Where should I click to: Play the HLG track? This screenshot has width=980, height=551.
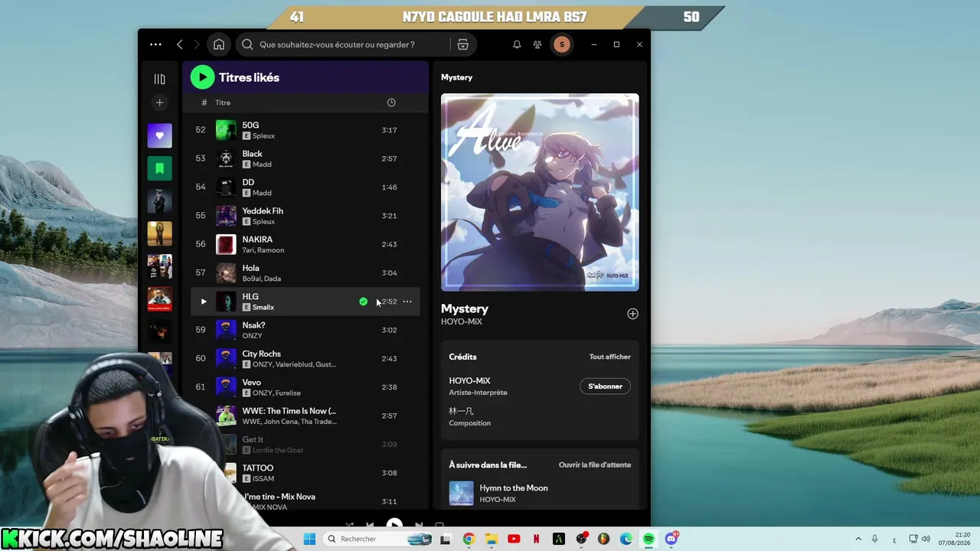pos(204,302)
